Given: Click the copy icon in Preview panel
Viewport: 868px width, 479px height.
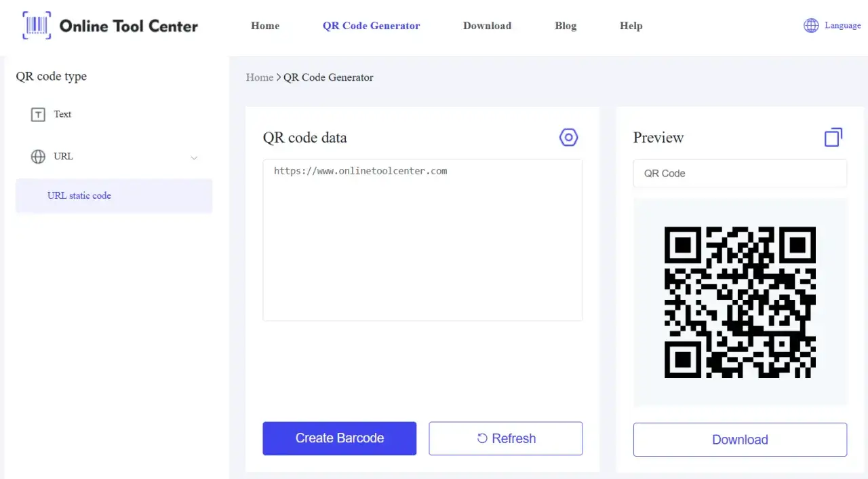Looking at the screenshot, I should [833, 138].
